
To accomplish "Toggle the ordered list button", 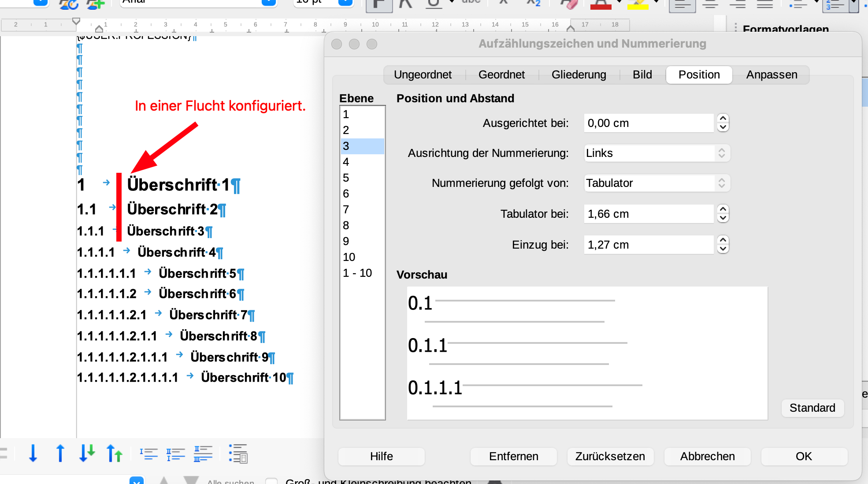I will pos(836,4).
